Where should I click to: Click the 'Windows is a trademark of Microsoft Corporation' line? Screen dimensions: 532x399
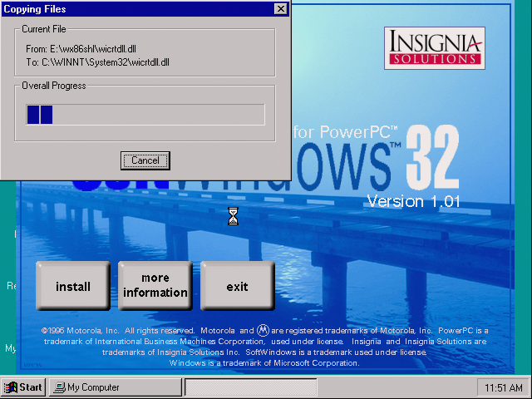264,363
